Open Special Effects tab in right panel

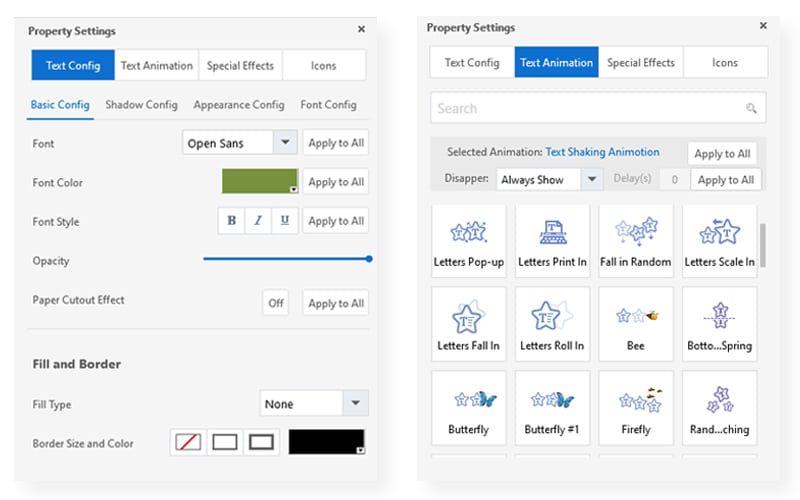(x=640, y=63)
